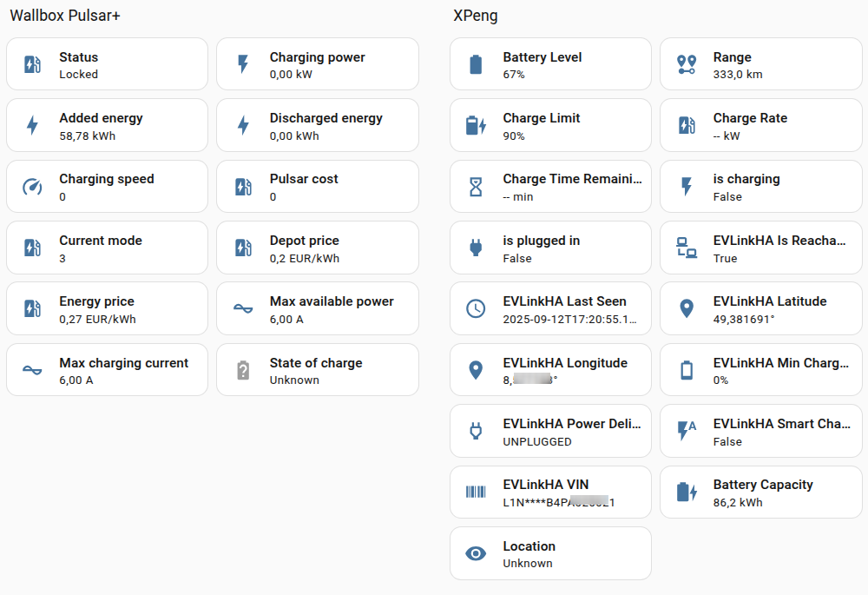Click the Location eye icon
The height and width of the screenshot is (595, 868).
click(476, 553)
